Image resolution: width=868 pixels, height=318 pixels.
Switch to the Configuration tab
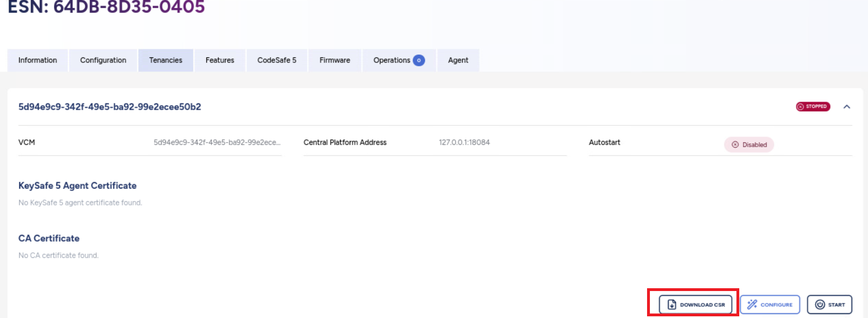tap(103, 60)
